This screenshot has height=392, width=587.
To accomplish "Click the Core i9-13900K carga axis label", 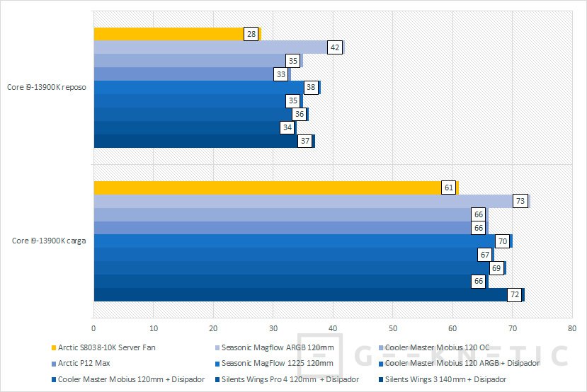I will coord(50,241).
